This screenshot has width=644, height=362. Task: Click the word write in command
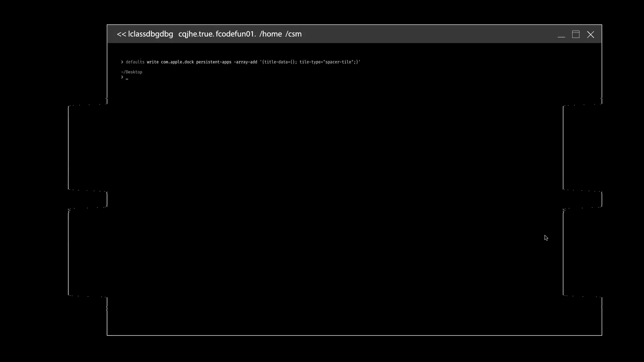(x=153, y=62)
